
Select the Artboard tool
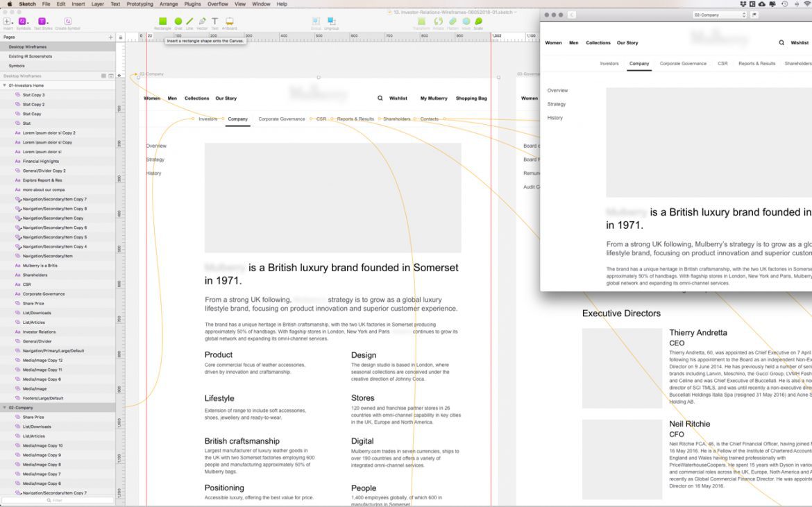(x=230, y=22)
